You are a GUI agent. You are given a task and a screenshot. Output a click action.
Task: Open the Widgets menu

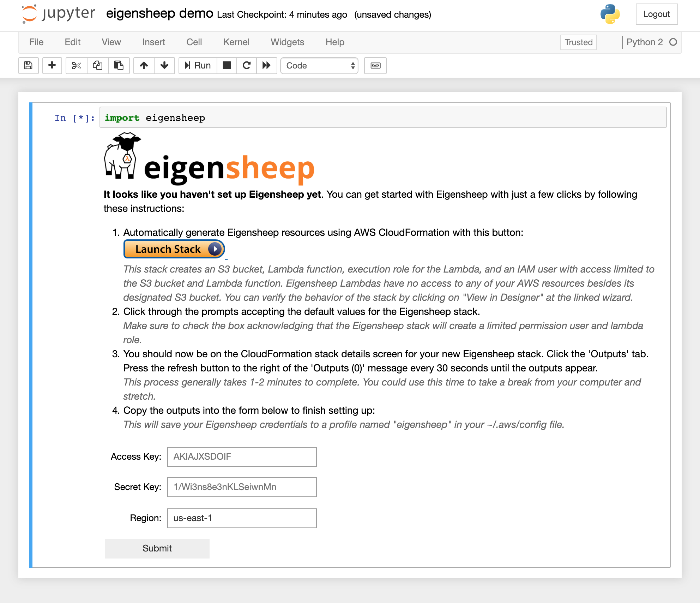(287, 42)
